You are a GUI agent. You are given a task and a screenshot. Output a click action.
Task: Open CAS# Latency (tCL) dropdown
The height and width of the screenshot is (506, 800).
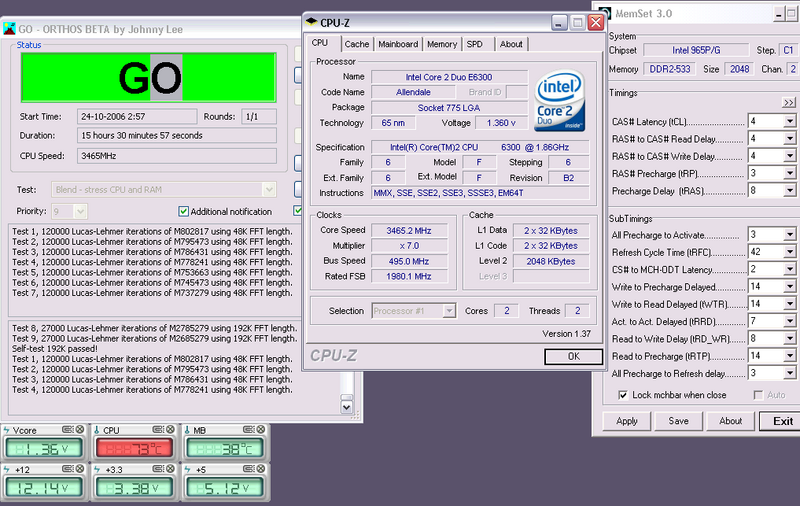click(x=789, y=121)
